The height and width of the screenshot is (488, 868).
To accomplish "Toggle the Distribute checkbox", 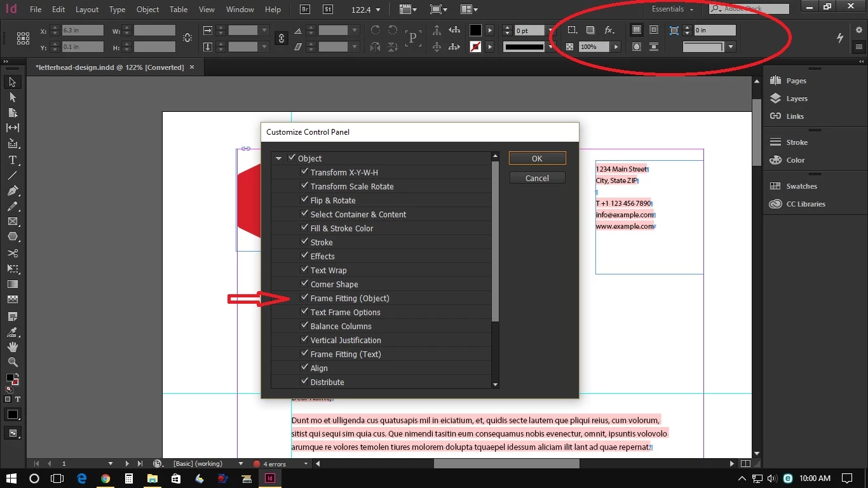I will pyautogui.click(x=304, y=381).
